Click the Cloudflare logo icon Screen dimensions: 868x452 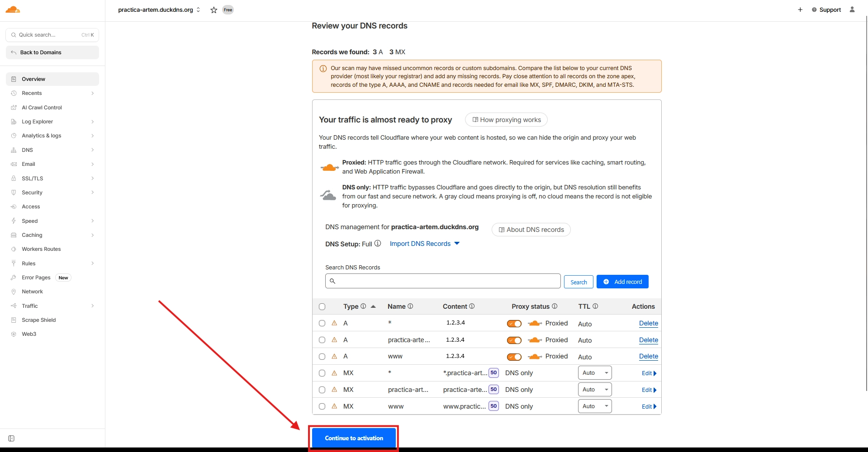point(13,9)
